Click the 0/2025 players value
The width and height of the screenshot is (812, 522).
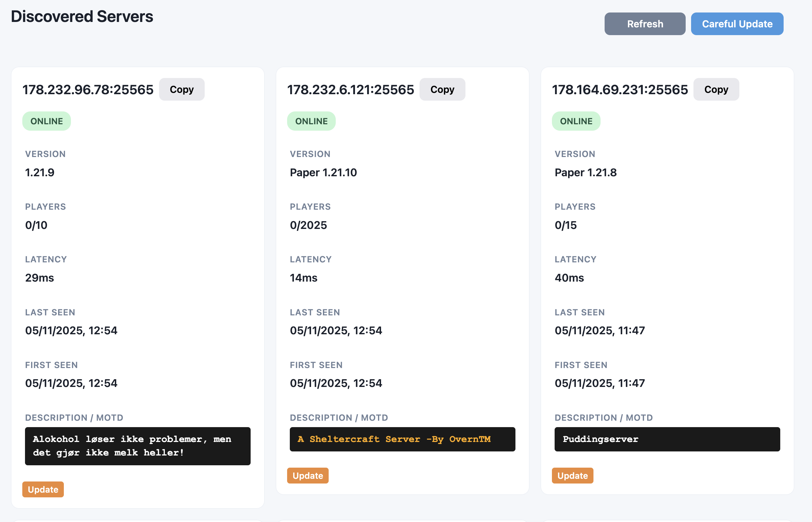click(308, 225)
